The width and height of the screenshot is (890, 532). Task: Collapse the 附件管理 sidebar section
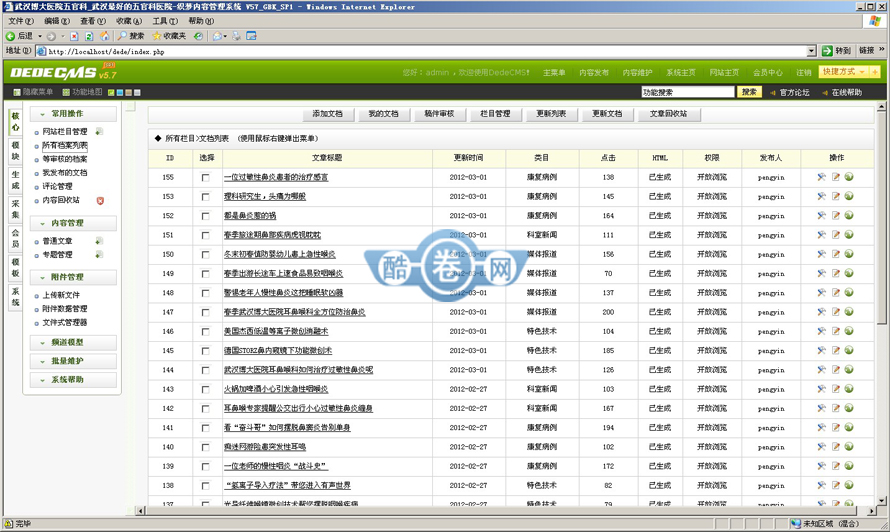tap(73, 277)
